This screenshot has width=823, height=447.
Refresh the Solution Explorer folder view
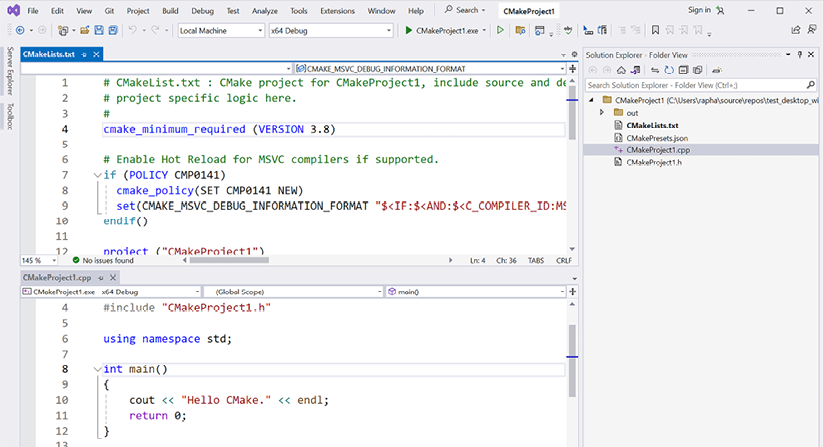(x=667, y=70)
